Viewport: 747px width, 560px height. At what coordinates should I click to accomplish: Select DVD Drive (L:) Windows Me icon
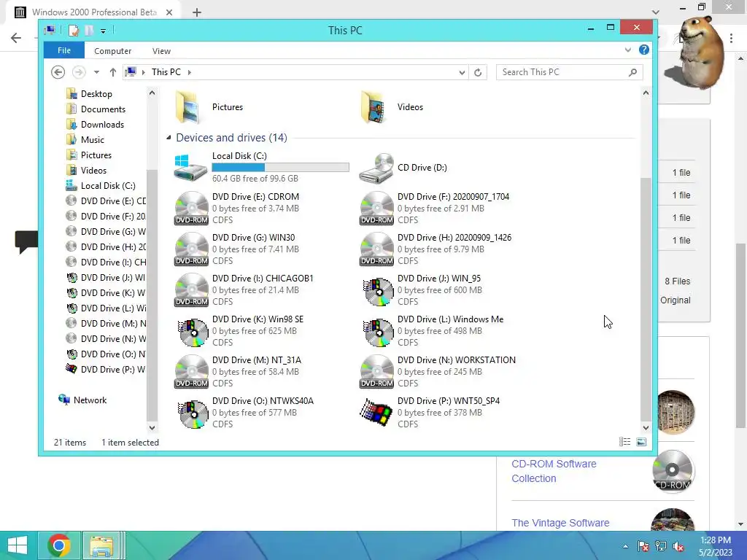378,332
